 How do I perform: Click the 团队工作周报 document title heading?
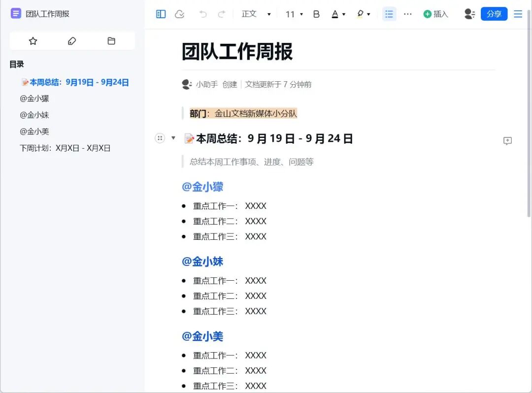point(237,52)
